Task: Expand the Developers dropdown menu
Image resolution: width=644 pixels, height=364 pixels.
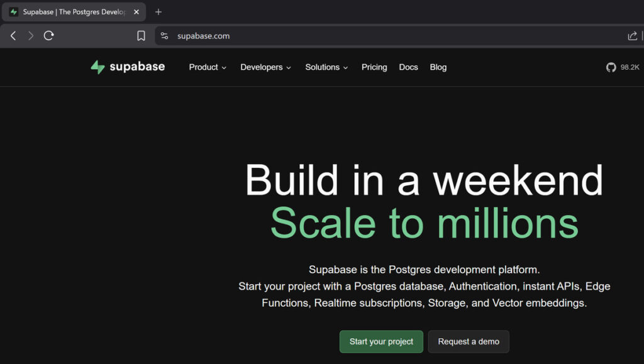Action: 265,67
